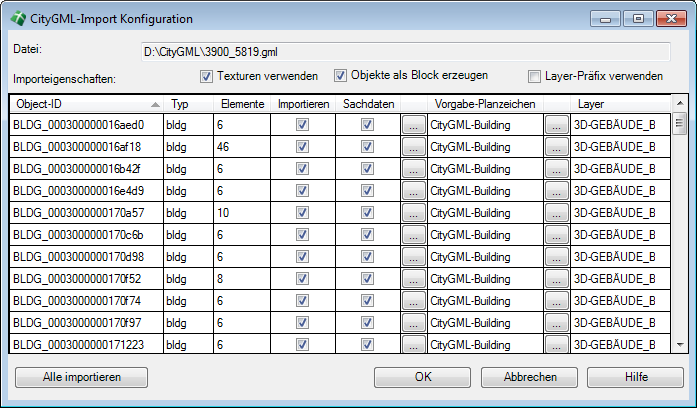Screen dimensions: 698x408
Task: Click layer ellipsis button for BLDG_0003000000170a57
Action: click(557, 213)
